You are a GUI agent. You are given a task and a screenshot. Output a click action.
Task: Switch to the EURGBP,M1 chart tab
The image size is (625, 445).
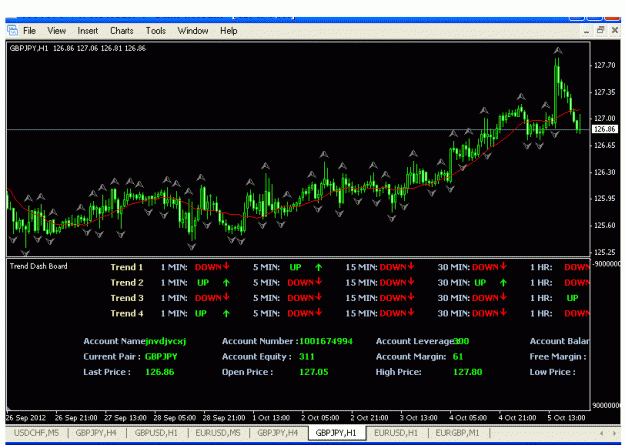click(457, 433)
